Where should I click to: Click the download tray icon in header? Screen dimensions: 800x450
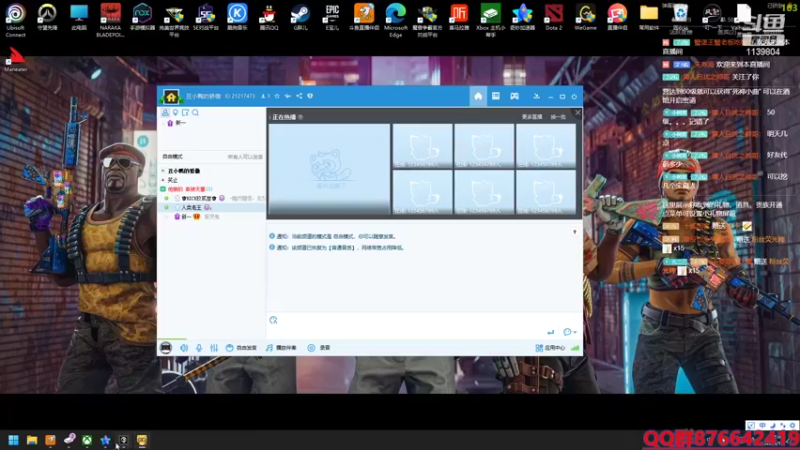(x=536, y=96)
